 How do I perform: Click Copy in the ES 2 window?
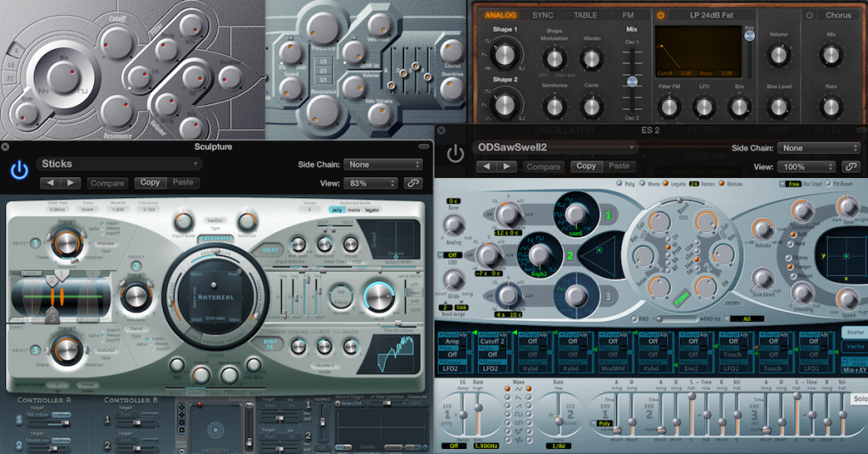(x=586, y=166)
